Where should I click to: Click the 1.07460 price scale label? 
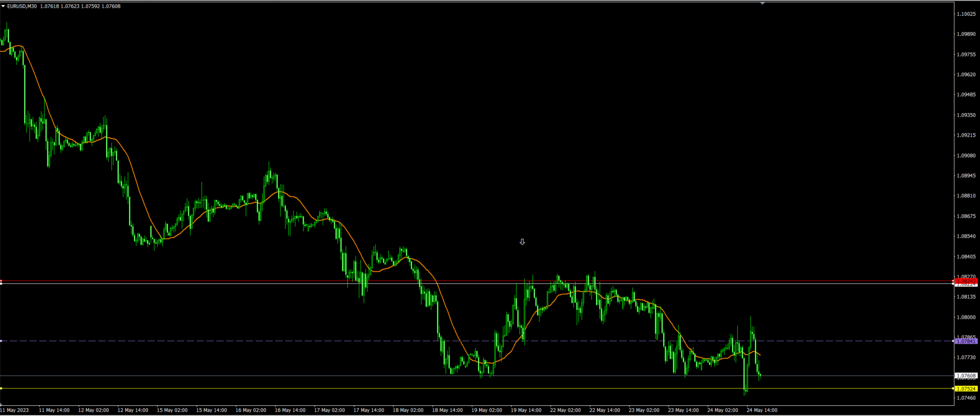(966, 398)
